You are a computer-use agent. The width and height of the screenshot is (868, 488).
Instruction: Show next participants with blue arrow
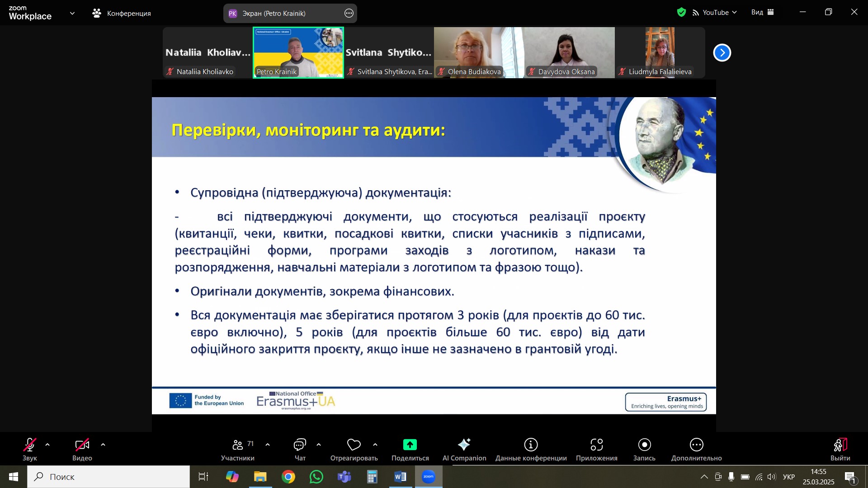[722, 53]
